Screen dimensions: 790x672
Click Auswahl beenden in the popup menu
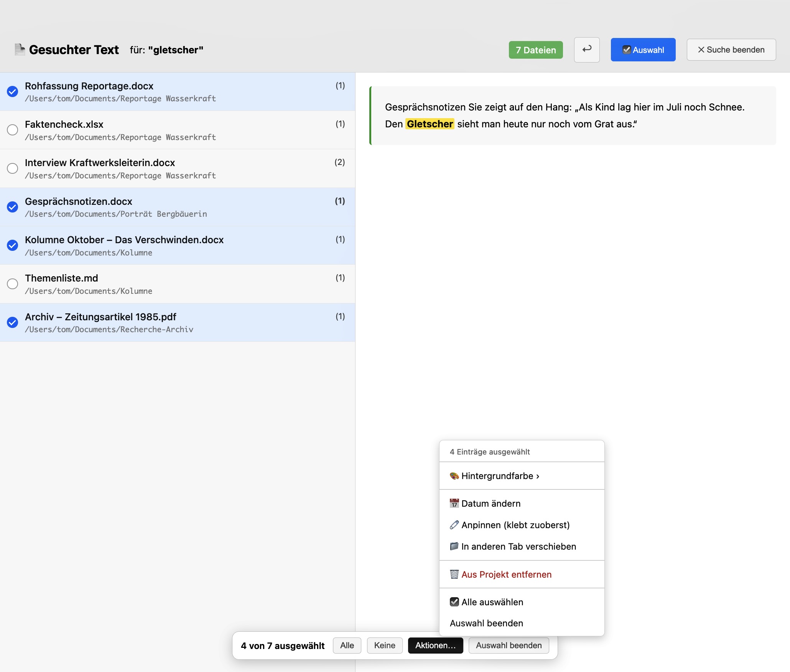(x=522, y=623)
